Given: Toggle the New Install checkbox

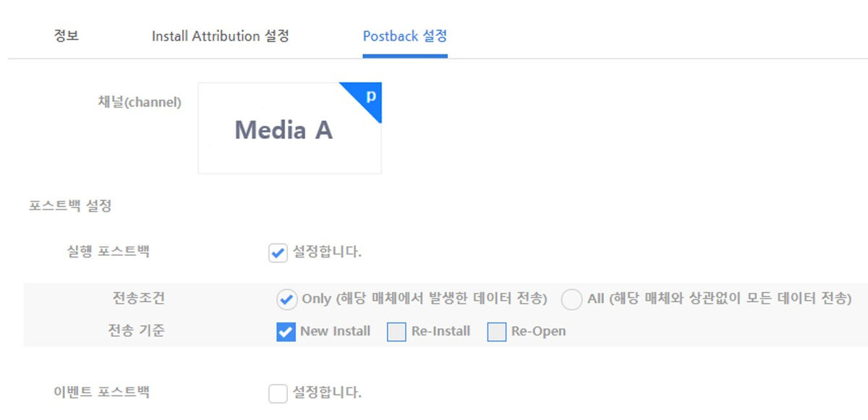Looking at the screenshot, I should [x=286, y=332].
